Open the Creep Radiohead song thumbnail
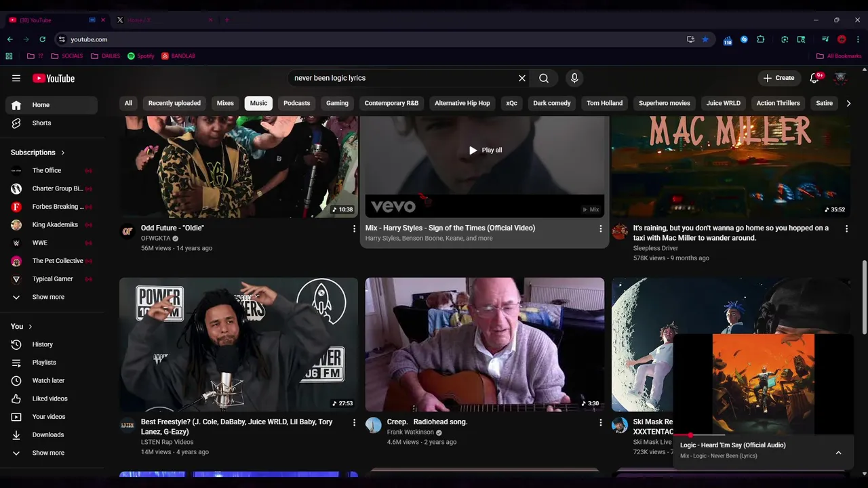The image size is (868, 488). (485, 344)
